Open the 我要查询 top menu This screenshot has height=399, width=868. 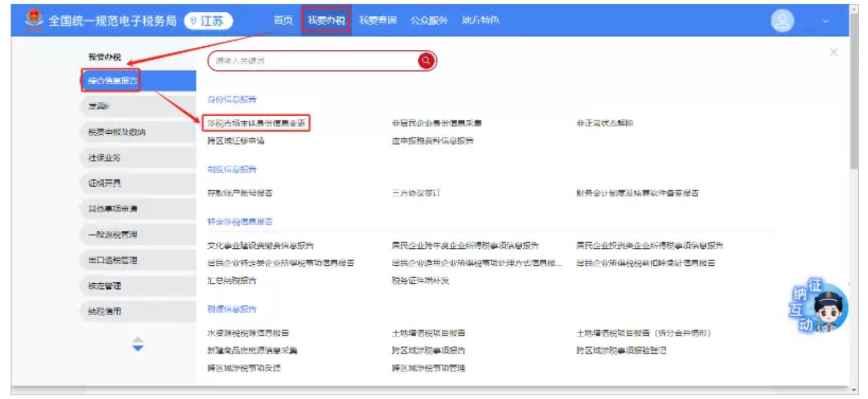378,20
